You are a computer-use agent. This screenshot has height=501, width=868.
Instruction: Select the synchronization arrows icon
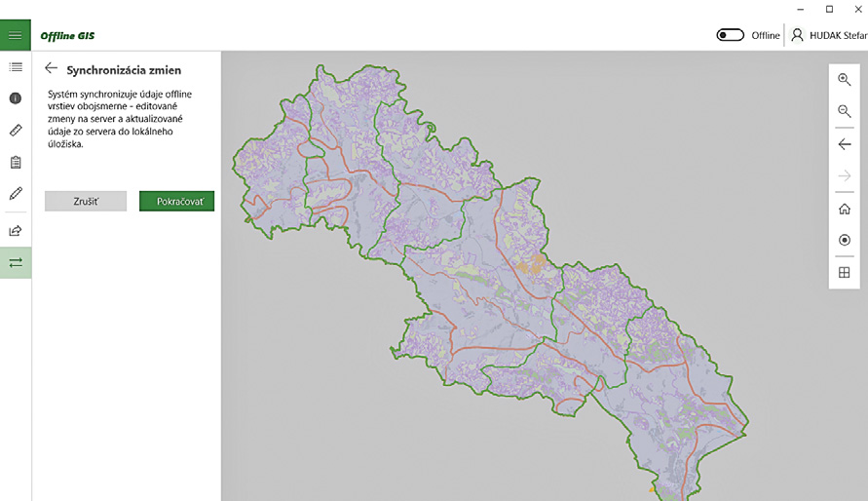point(16,263)
